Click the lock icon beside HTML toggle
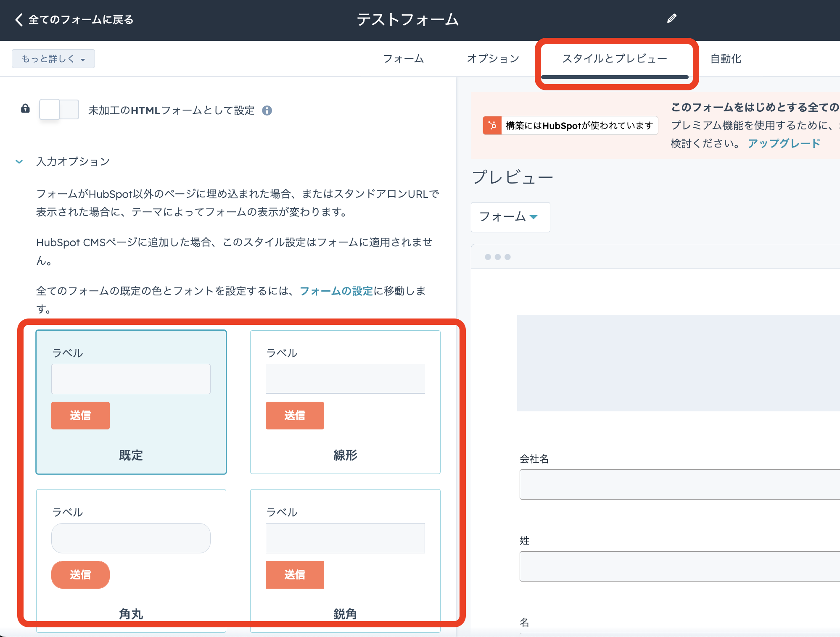 pyautogui.click(x=25, y=109)
